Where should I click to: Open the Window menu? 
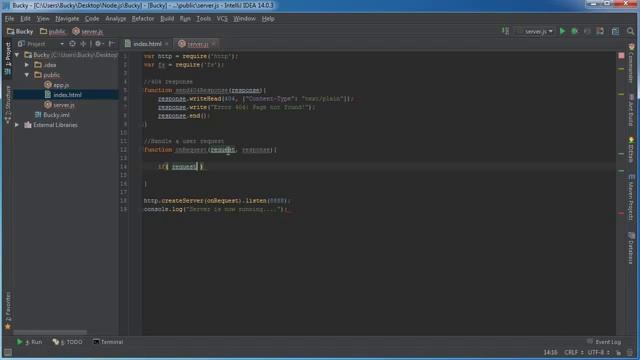click(x=244, y=19)
